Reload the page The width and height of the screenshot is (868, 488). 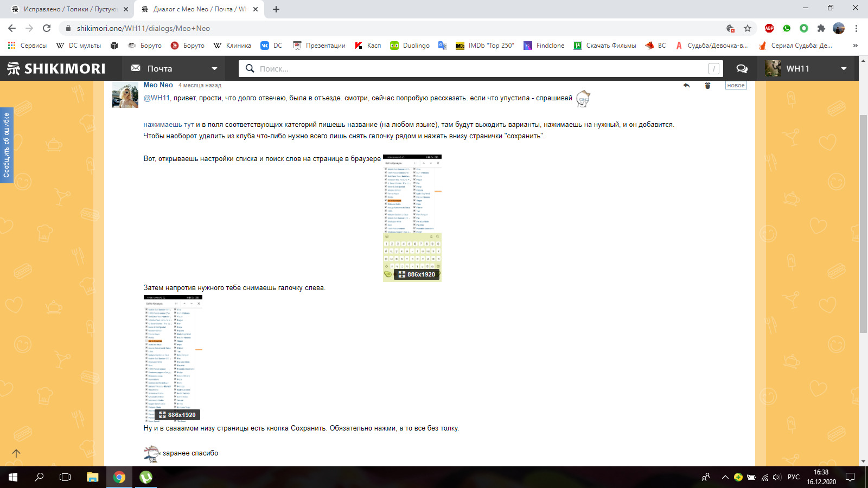coord(47,28)
